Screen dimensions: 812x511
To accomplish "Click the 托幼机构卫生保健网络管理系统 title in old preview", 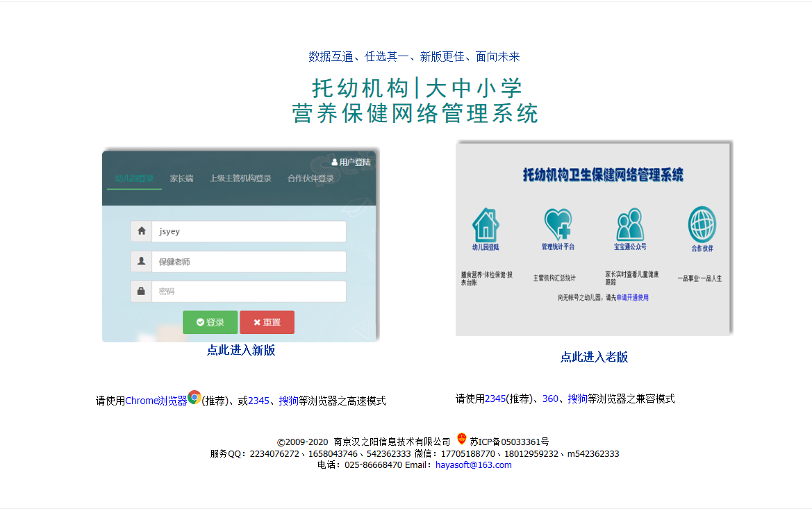I will coord(603,175).
